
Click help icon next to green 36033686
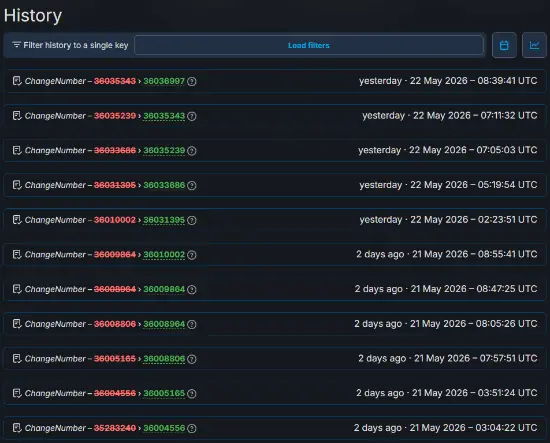point(192,186)
